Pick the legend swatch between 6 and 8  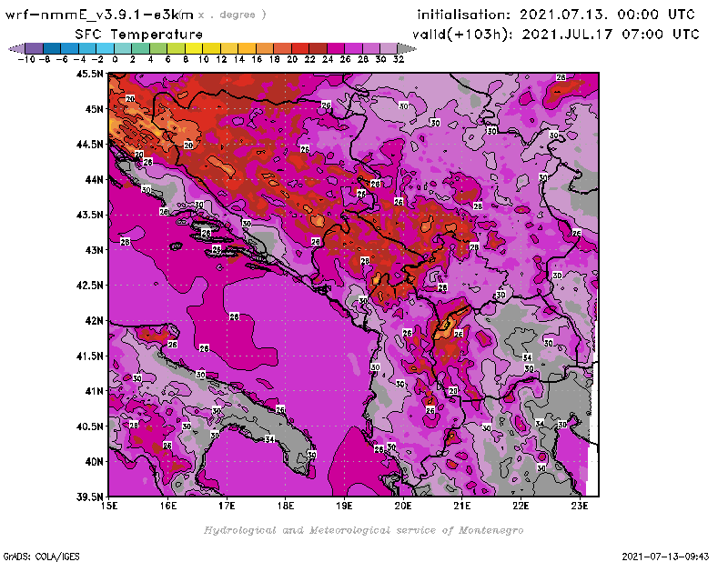176,48
